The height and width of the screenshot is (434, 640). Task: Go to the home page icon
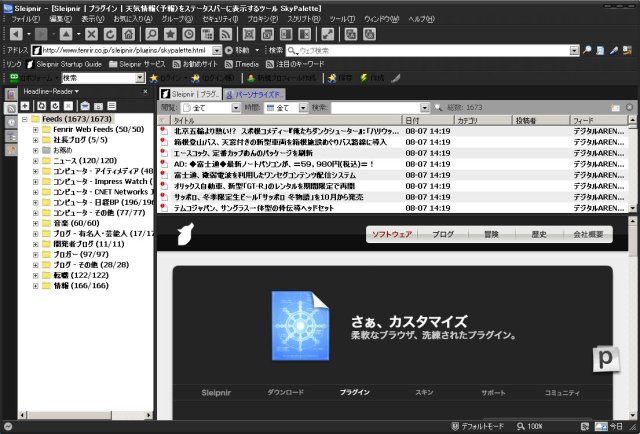[x=129, y=34]
